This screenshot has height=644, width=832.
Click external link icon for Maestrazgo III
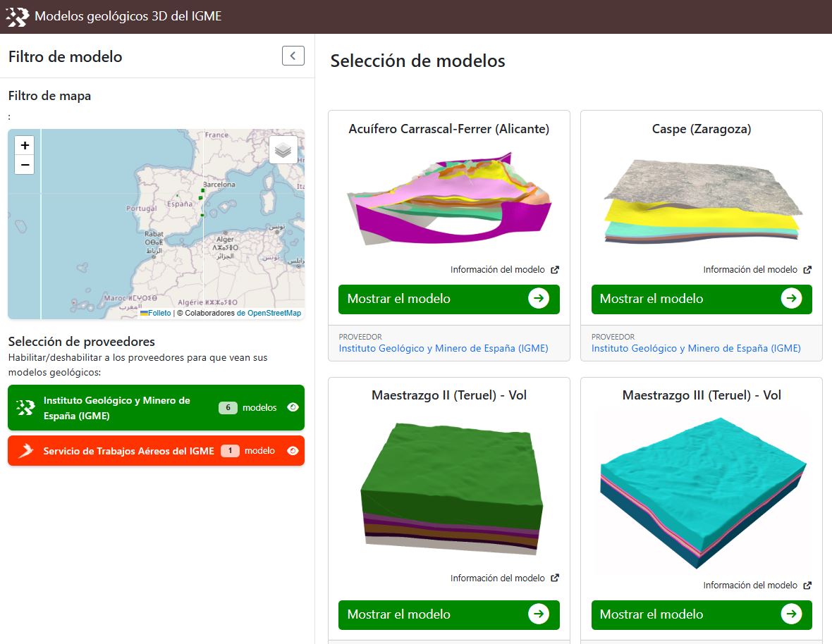(x=807, y=586)
